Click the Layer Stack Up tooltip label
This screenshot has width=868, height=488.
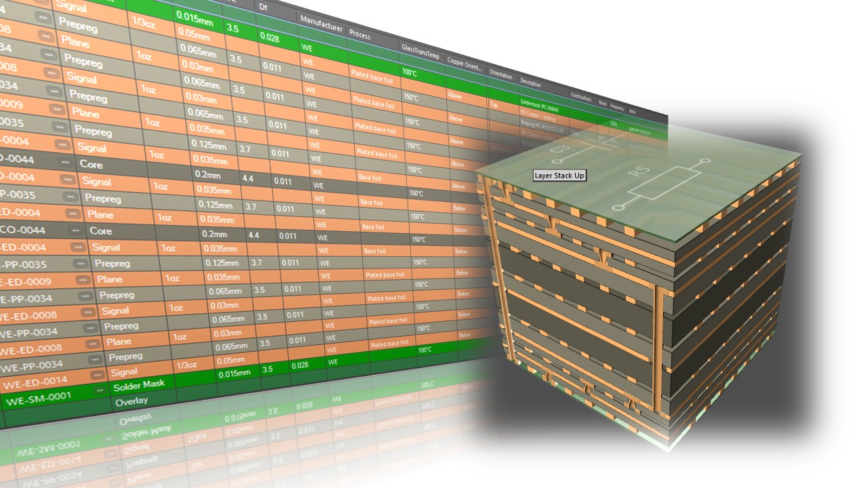[559, 176]
